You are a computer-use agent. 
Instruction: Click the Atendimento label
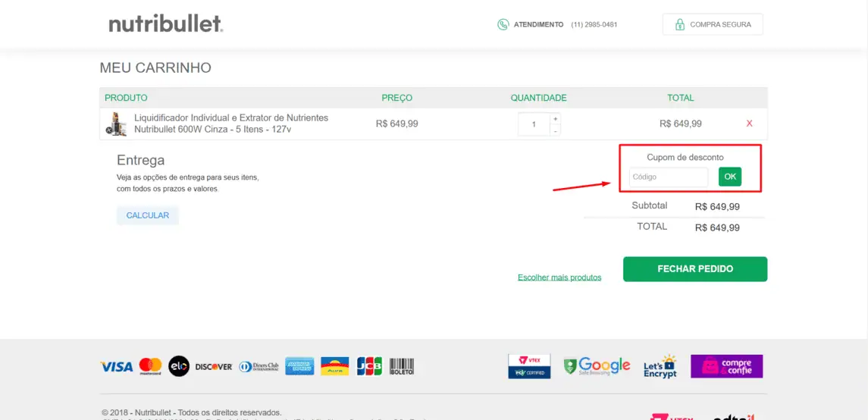[539, 24]
